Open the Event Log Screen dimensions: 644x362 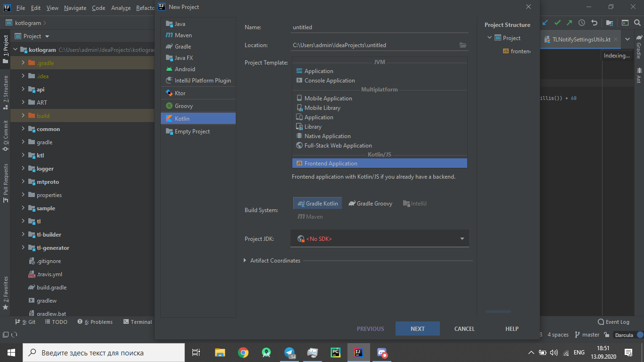pos(613,322)
